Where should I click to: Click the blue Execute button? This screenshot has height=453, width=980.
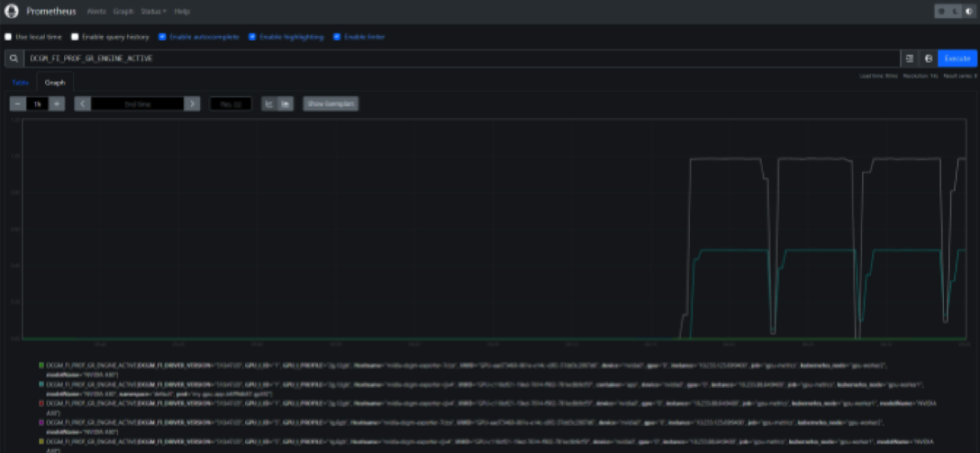[957, 58]
